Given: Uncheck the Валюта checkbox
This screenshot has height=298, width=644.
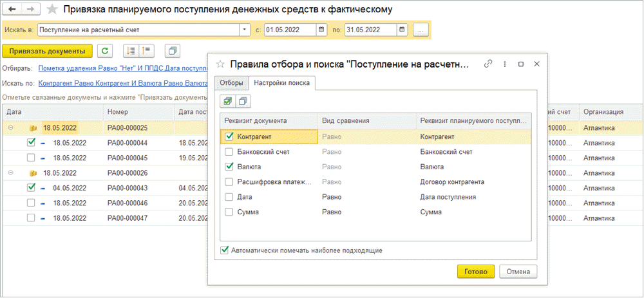Looking at the screenshot, I should (229, 167).
